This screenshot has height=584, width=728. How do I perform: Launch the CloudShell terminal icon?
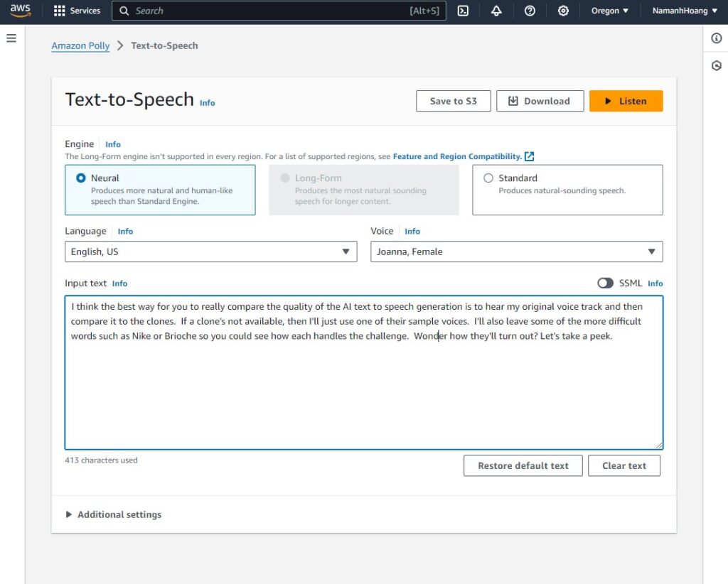463,11
